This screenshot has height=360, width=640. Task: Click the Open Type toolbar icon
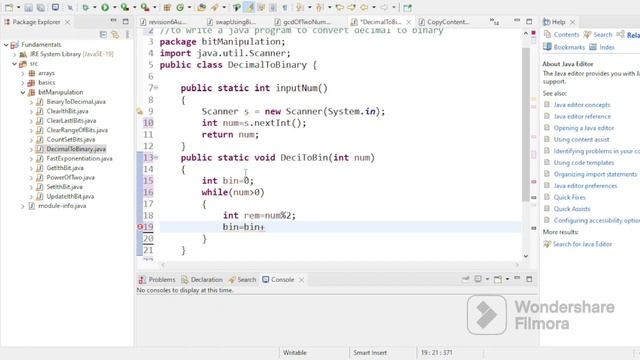pos(202,7)
